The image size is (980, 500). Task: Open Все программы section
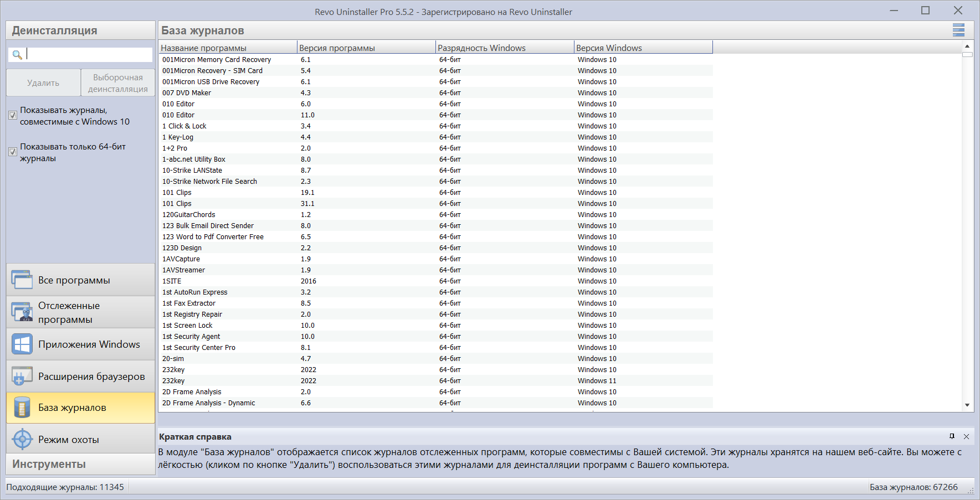tap(81, 280)
